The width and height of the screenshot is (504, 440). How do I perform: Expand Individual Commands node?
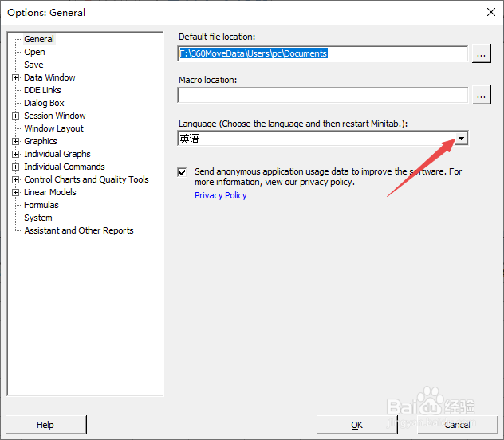(15, 167)
